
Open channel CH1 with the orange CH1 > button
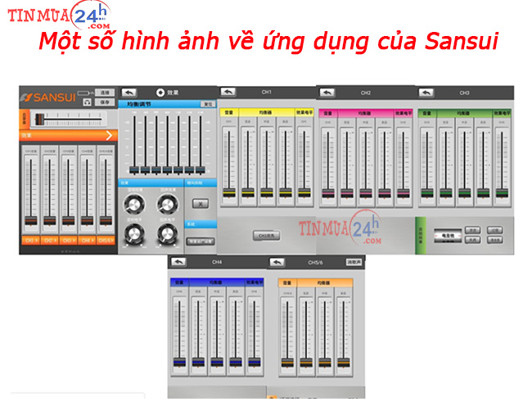tap(31, 240)
